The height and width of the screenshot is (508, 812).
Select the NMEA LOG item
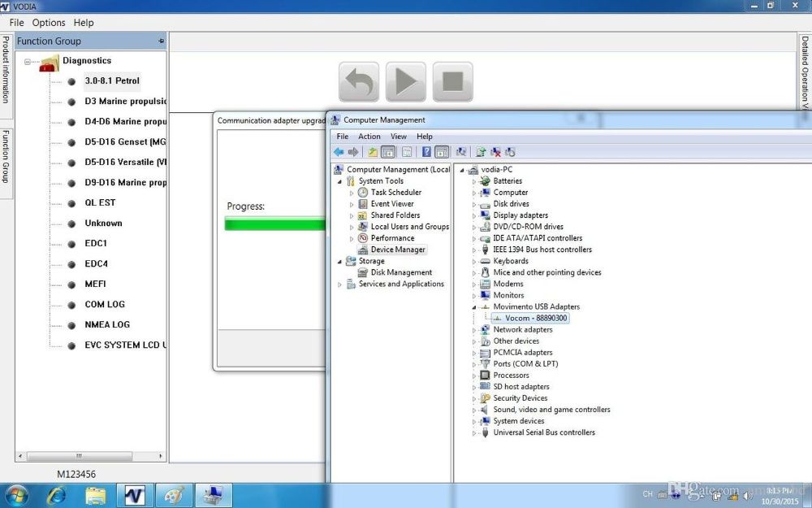107,324
